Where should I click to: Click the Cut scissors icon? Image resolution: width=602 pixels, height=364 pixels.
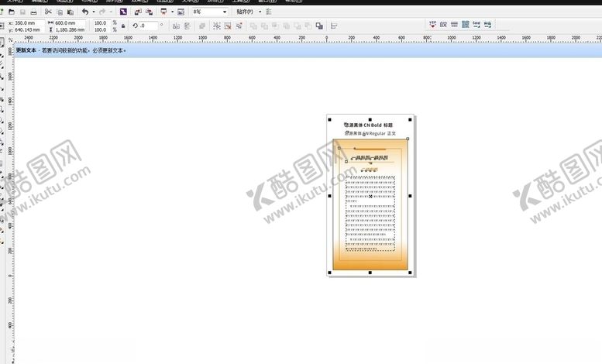point(48,12)
